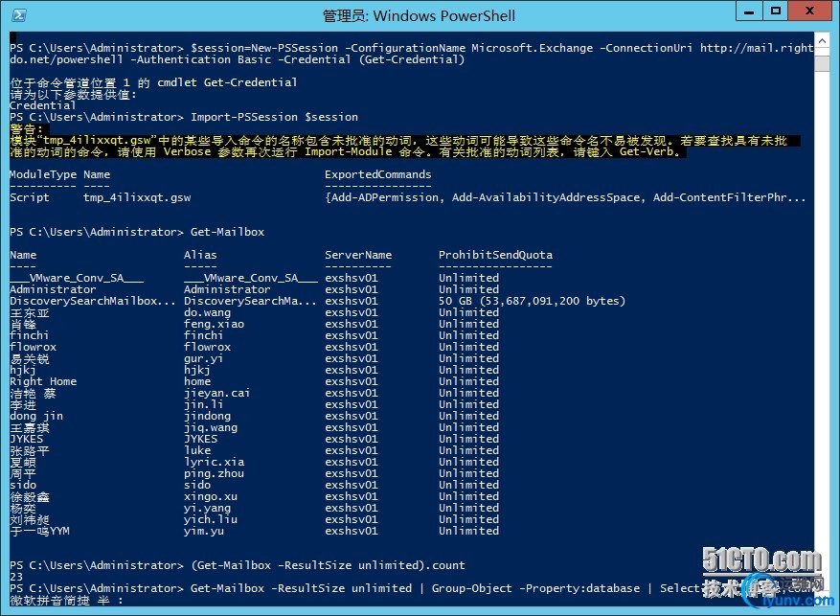Click the name "于一鸣YYM" in the mailbox list
Screen dimensions: 840x616
pyautogui.click(x=39, y=531)
